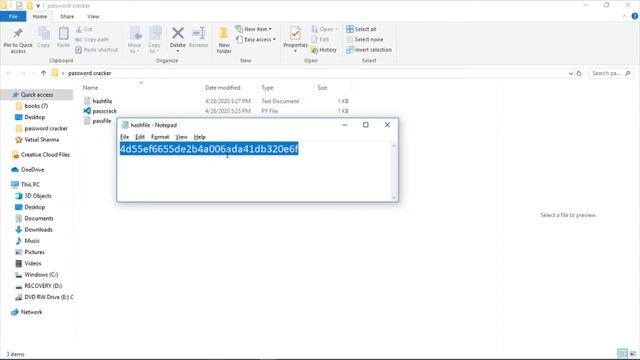
Task: Open Quick Access Toolbar customize arrow
Action: coord(38,6)
